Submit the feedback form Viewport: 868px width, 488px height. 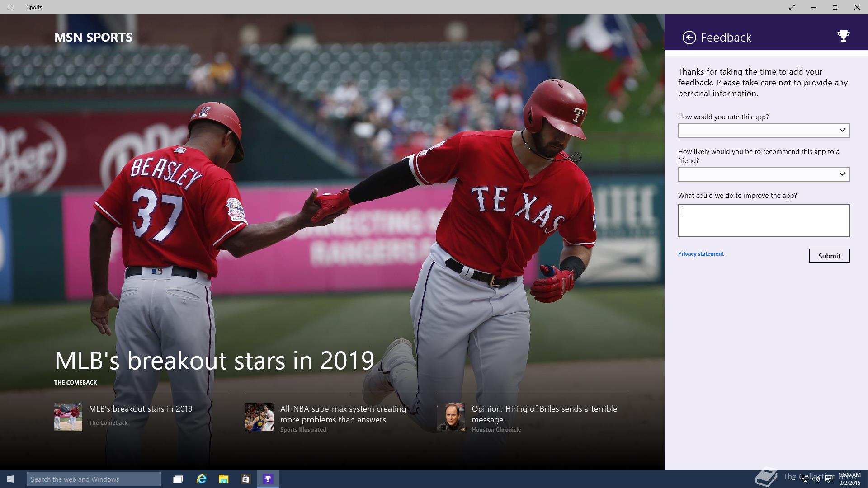(x=829, y=256)
